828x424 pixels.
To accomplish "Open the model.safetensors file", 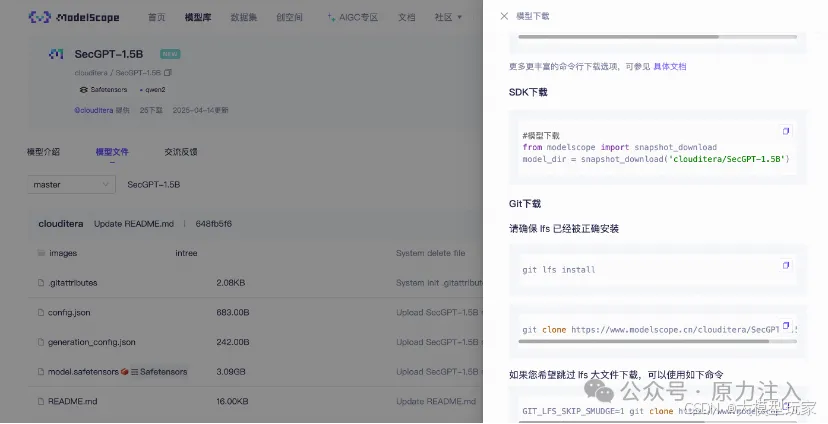I will point(83,372).
